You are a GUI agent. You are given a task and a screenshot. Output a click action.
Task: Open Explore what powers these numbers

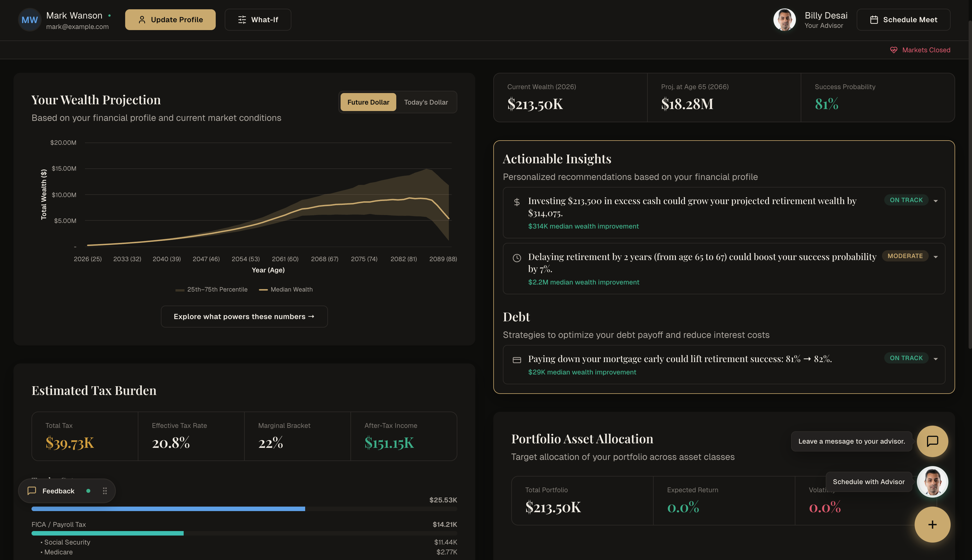coord(244,317)
